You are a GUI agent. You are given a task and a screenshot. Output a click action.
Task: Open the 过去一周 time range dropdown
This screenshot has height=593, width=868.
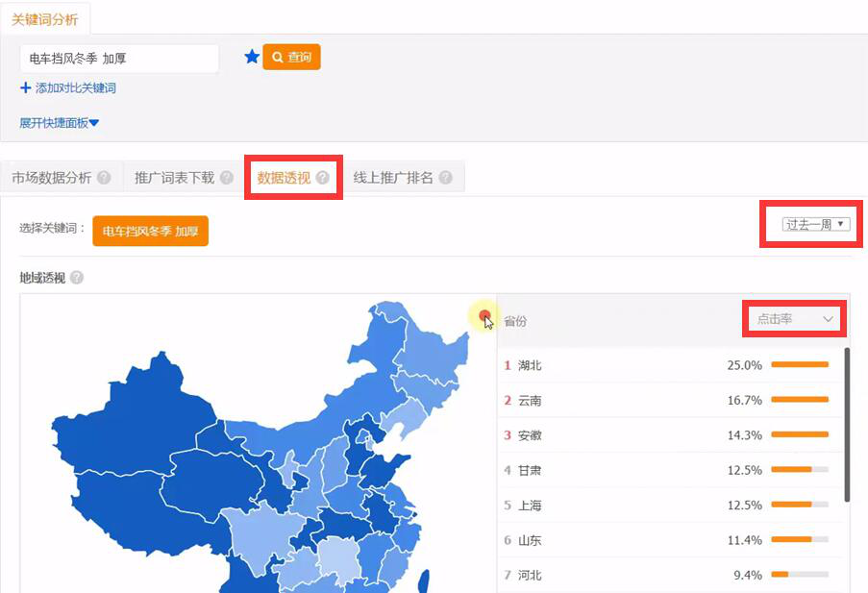pos(816,225)
